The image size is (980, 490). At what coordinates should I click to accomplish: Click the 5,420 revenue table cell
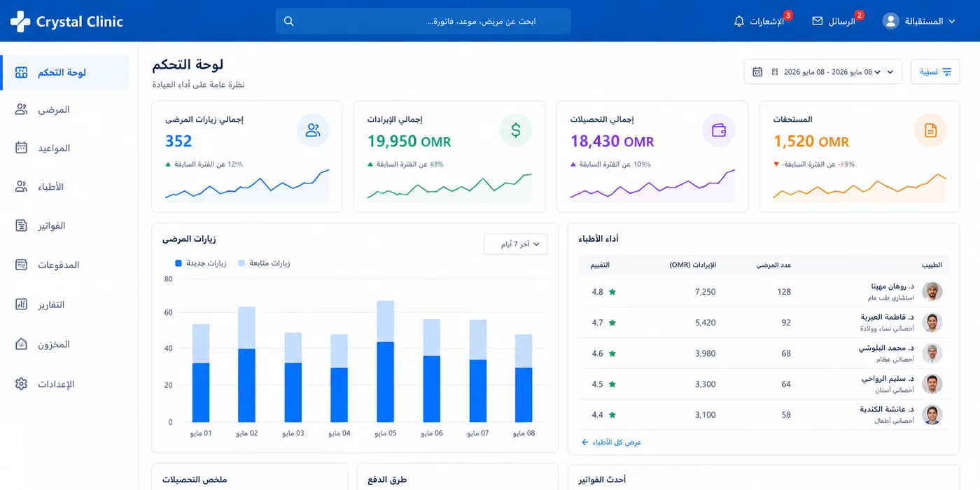point(705,323)
